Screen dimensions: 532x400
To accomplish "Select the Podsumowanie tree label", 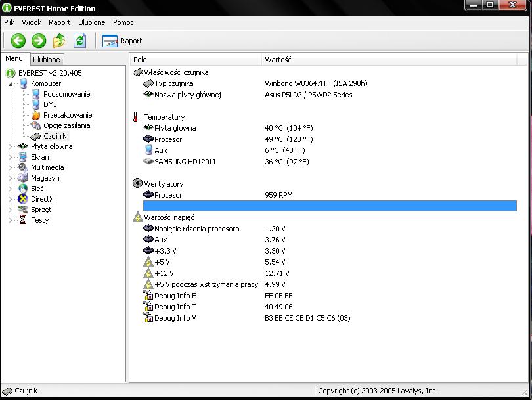I will pos(67,94).
